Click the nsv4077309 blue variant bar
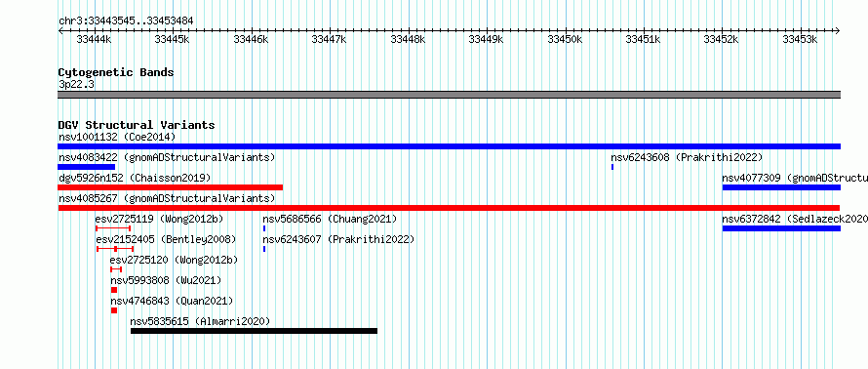The height and width of the screenshot is (369, 868). (x=781, y=187)
